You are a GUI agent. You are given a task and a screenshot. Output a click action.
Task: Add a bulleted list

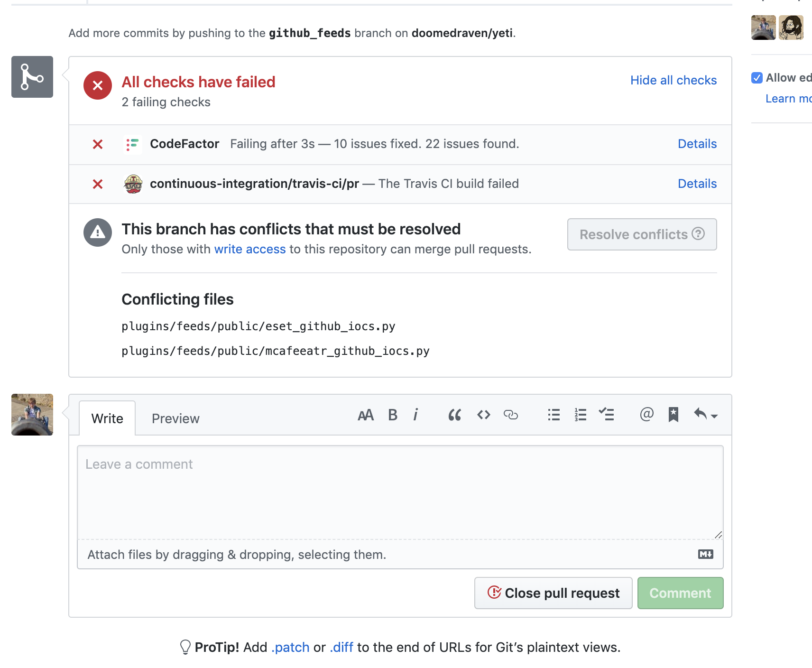pos(553,415)
